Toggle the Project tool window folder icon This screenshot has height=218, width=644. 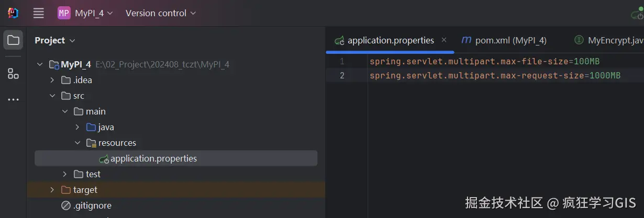pyautogui.click(x=13, y=40)
